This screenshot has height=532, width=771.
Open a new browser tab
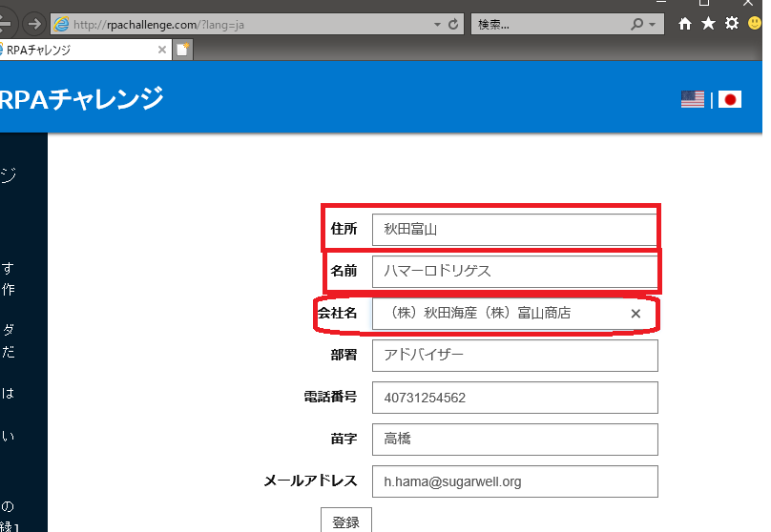pos(182,50)
